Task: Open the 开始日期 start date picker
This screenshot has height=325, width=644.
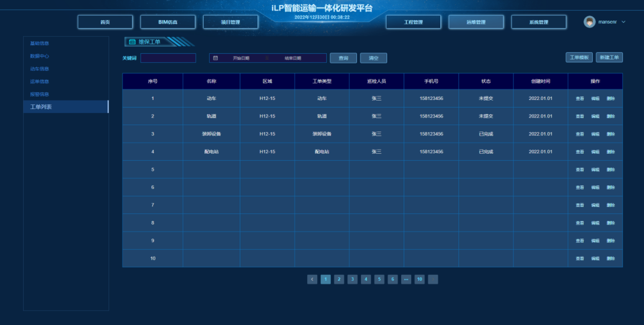Action: coord(241,58)
